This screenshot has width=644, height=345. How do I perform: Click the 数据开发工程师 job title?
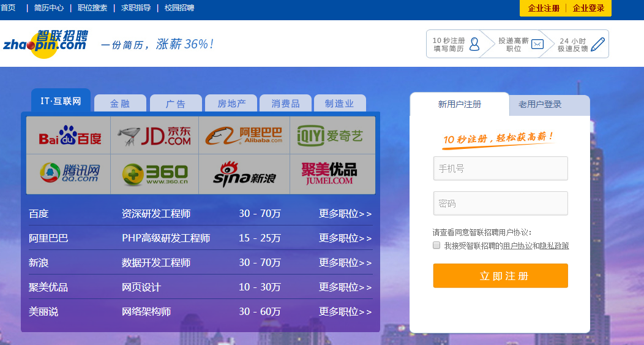pyautogui.click(x=156, y=263)
